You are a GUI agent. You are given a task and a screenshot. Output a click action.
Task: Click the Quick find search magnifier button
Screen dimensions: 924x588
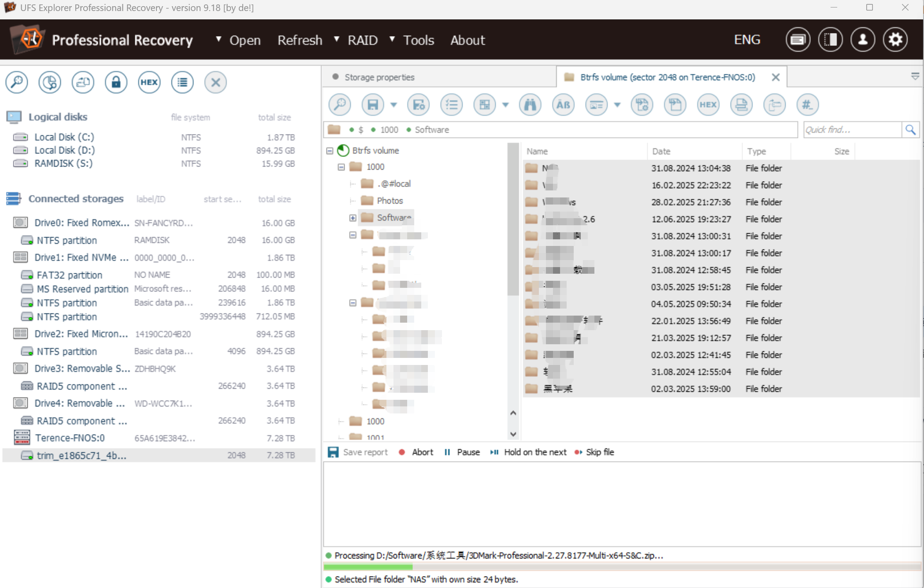pos(910,130)
